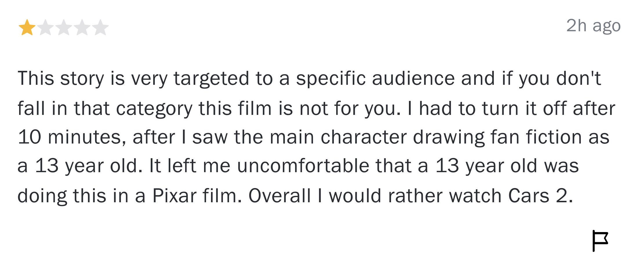644x272 pixels.
Task: Click the word "uncomfortable" in the review
Action: [x=303, y=166]
